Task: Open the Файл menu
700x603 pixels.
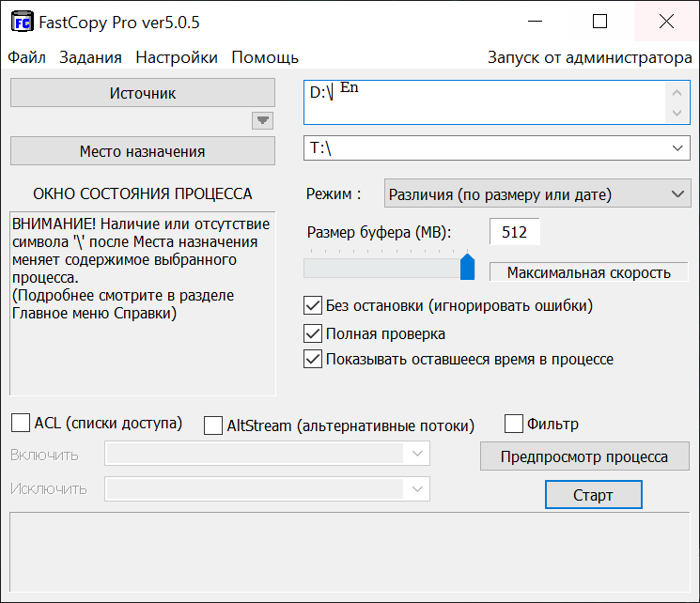Action: pyautogui.click(x=27, y=57)
